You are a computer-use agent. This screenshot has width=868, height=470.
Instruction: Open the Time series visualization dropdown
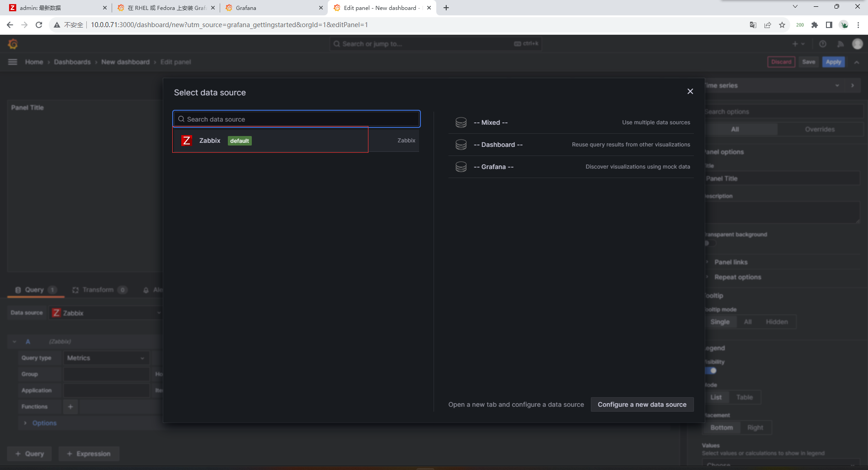(773, 85)
